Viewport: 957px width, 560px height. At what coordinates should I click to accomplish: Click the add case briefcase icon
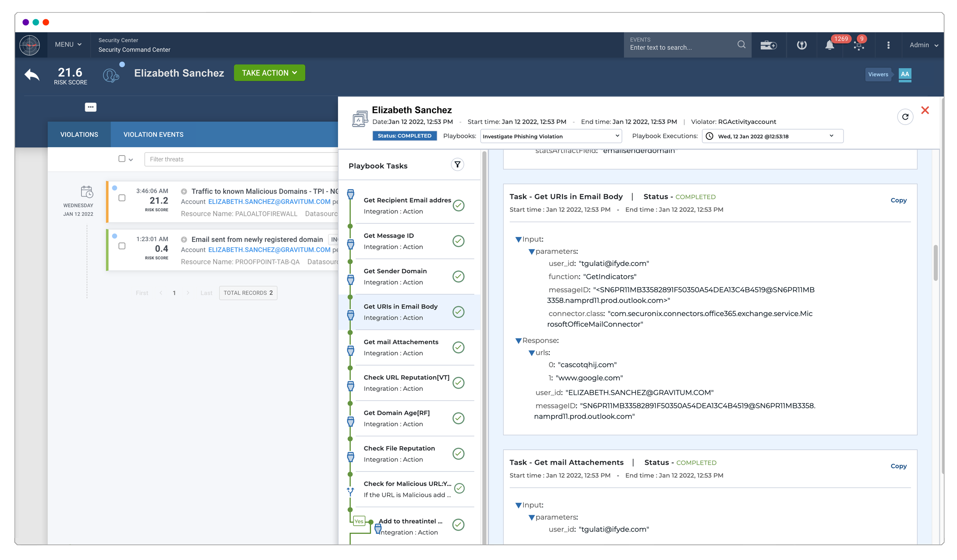pyautogui.click(x=768, y=45)
